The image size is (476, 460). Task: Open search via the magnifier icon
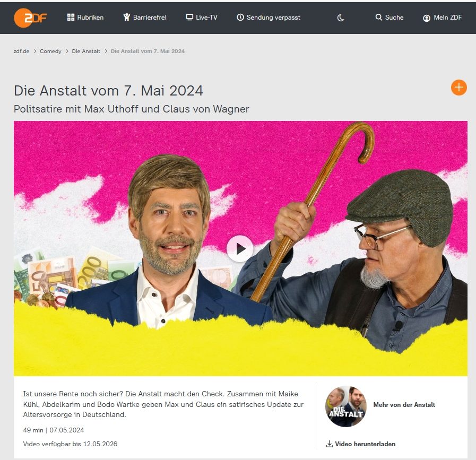tap(378, 18)
